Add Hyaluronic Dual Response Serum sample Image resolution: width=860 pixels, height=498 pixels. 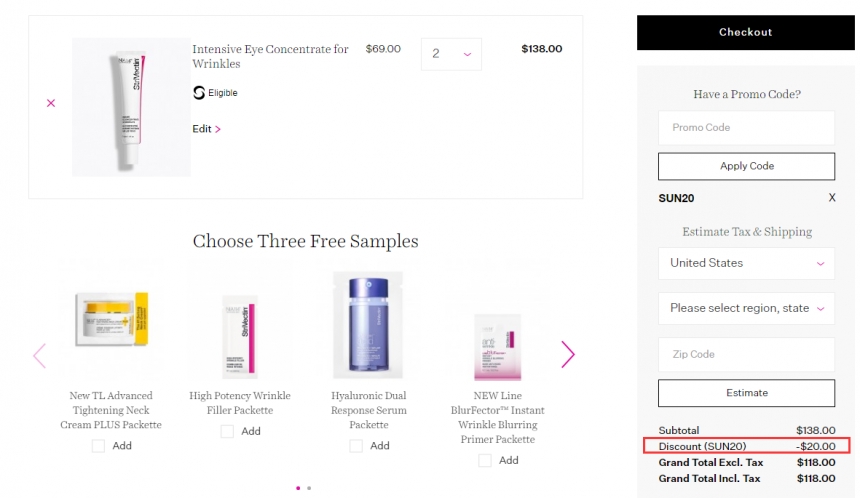click(x=356, y=446)
